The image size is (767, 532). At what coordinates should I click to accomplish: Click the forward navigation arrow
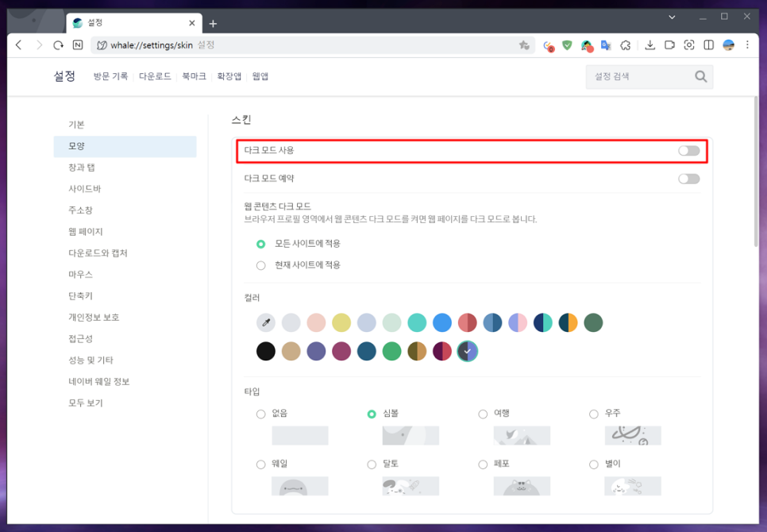(x=39, y=45)
